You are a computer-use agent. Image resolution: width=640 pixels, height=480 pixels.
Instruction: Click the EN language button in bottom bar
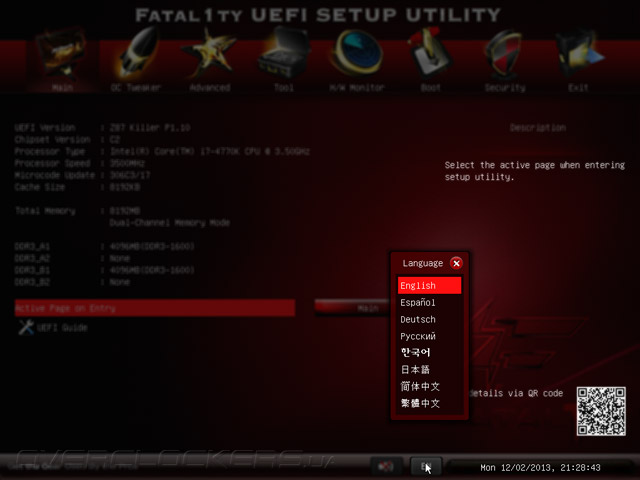pyautogui.click(x=426, y=467)
